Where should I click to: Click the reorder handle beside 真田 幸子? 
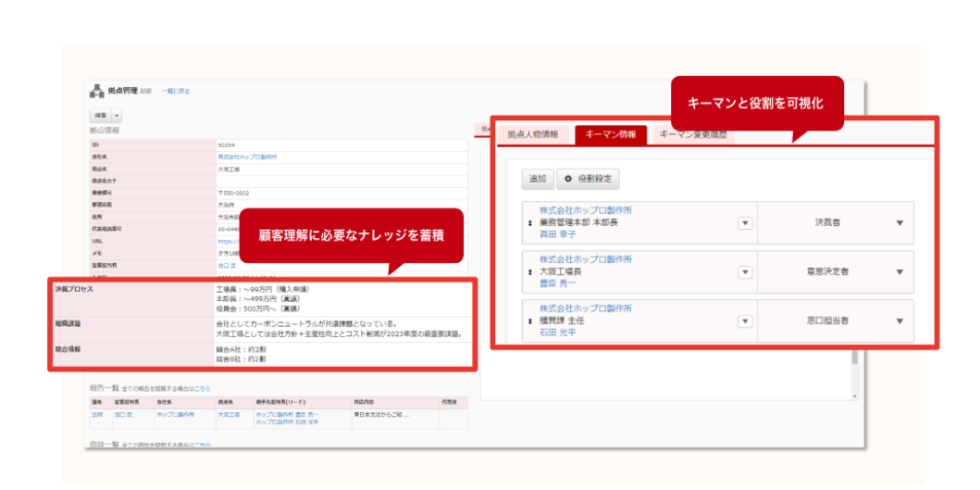point(530,223)
